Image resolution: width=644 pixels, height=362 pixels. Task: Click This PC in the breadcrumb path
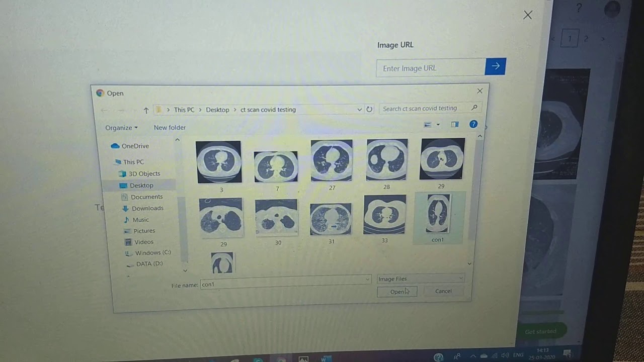click(184, 110)
